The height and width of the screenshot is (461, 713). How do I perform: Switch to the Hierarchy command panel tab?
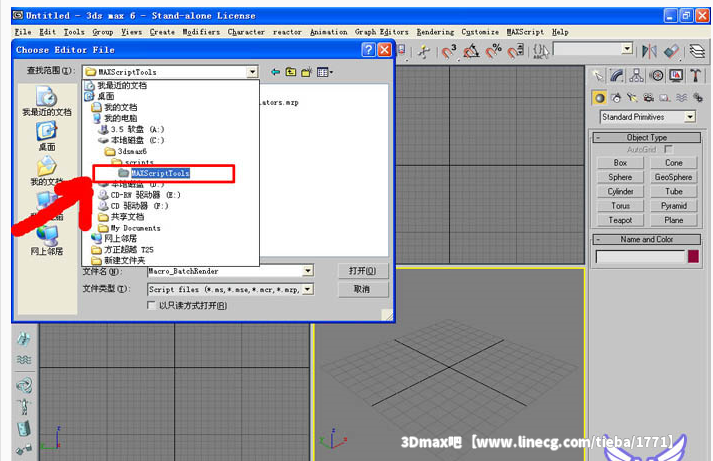tap(636, 75)
